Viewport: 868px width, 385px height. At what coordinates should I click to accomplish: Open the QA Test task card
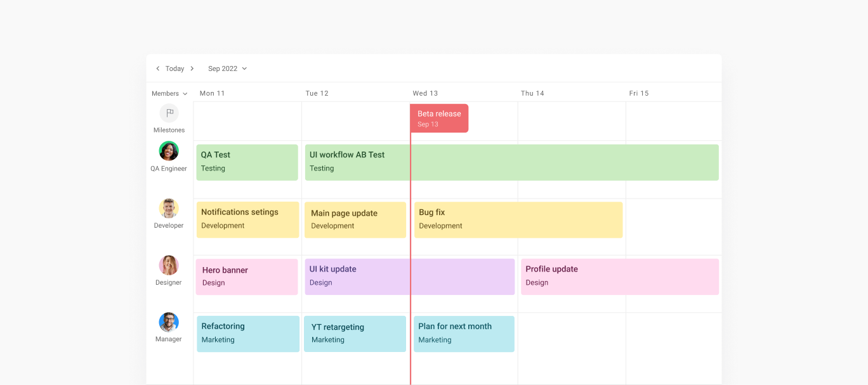(x=247, y=162)
